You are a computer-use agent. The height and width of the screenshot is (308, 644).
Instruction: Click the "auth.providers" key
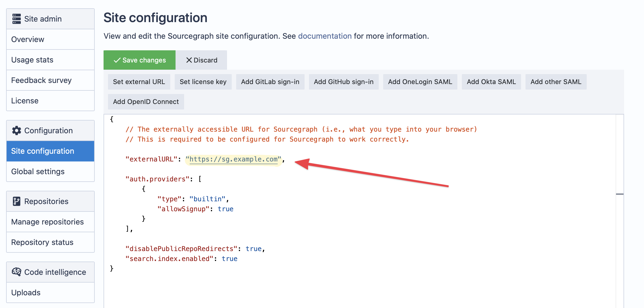(158, 179)
